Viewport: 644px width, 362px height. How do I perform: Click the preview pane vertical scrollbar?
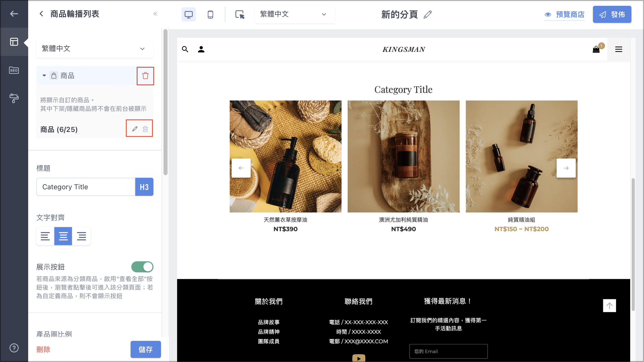pos(633,244)
